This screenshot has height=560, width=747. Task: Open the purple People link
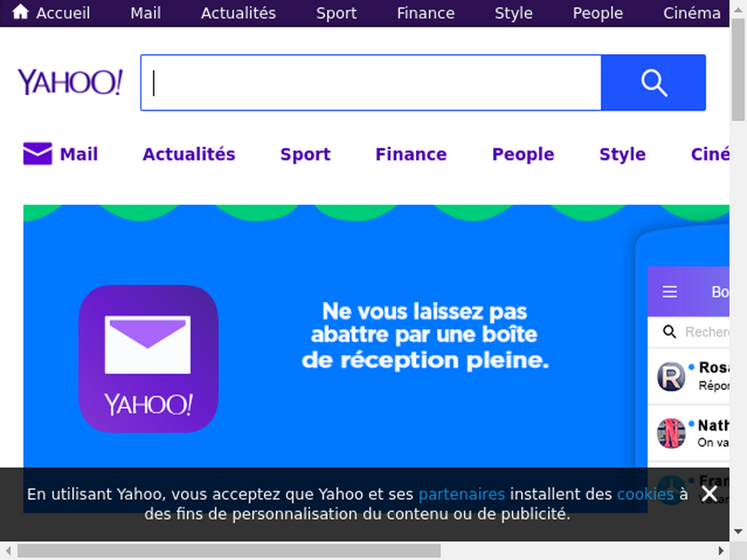523,155
